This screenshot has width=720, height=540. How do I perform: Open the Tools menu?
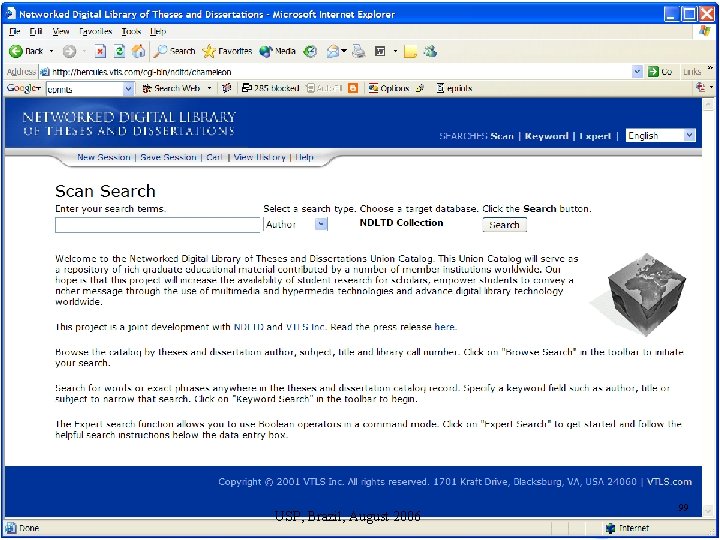point(131,32)
